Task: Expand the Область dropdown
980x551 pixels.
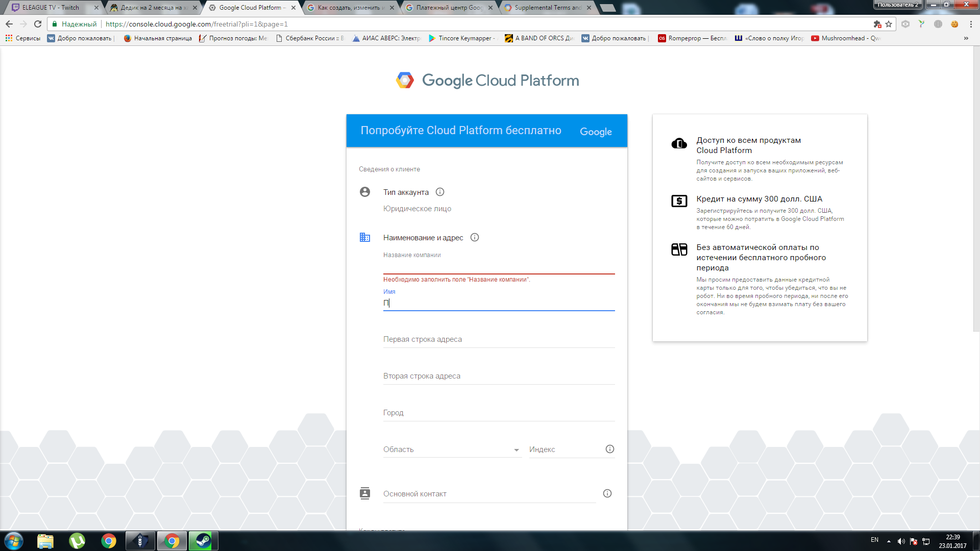Action: point(452,449)
